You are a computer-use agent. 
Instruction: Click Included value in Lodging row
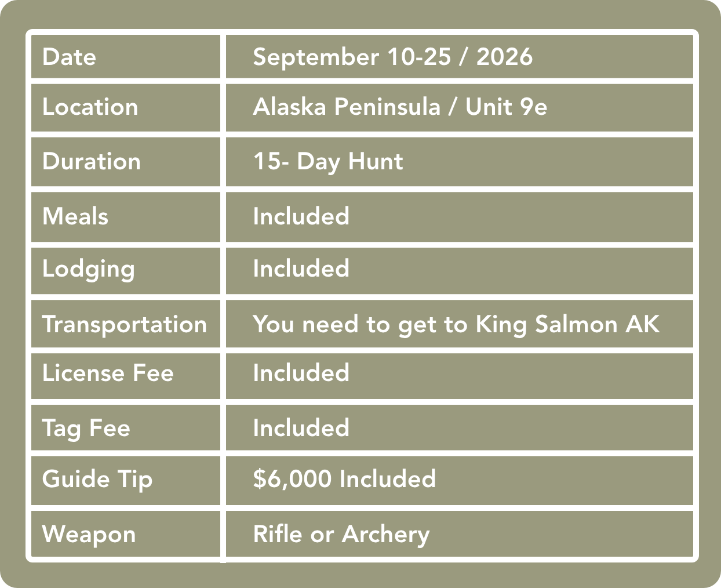click(x=301, y=269)
